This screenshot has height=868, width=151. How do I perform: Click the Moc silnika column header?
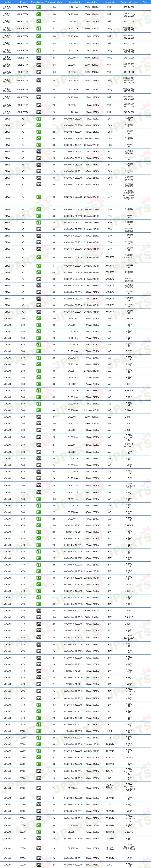[x=92, y=2]
